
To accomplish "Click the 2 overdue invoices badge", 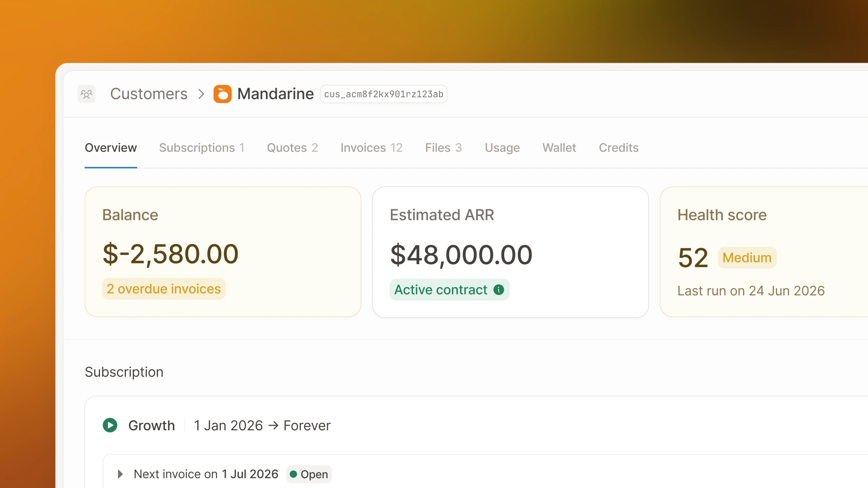I will [164, 289].
